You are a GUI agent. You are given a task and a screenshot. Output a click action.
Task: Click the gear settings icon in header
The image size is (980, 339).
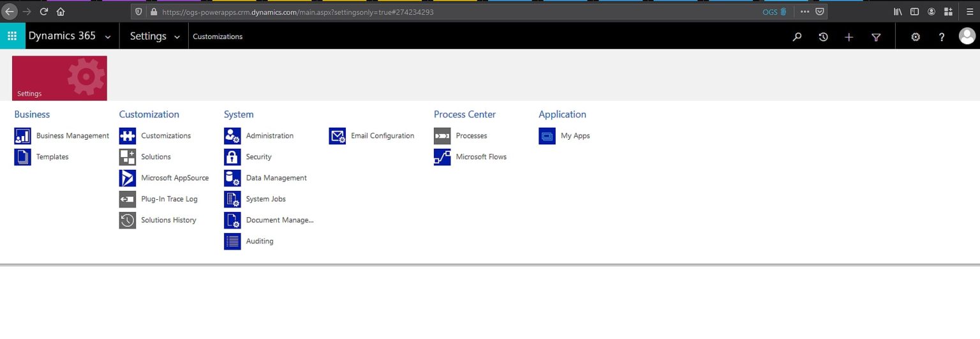(x=916, y=37)
